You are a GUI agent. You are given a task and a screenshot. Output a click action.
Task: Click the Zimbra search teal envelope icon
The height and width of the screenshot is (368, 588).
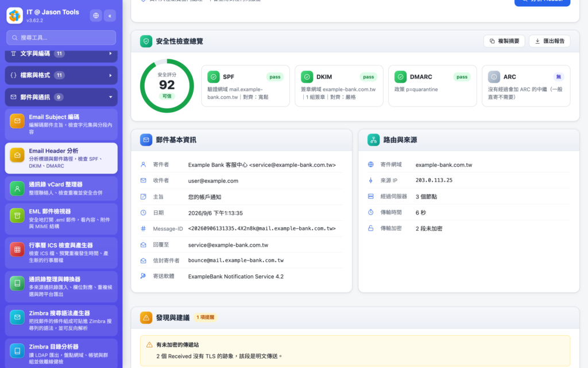pos(17,317)
